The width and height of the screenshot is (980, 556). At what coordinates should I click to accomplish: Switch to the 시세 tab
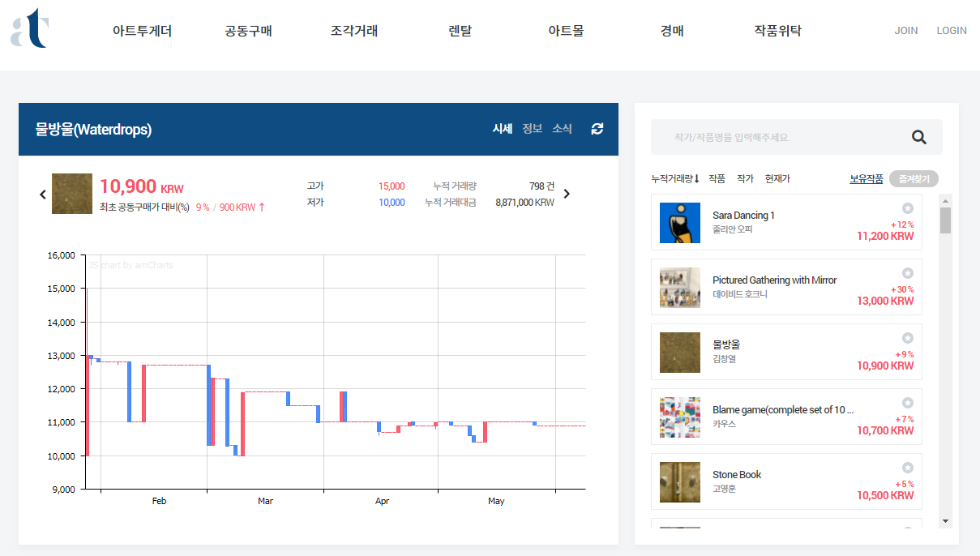point(503,129)
